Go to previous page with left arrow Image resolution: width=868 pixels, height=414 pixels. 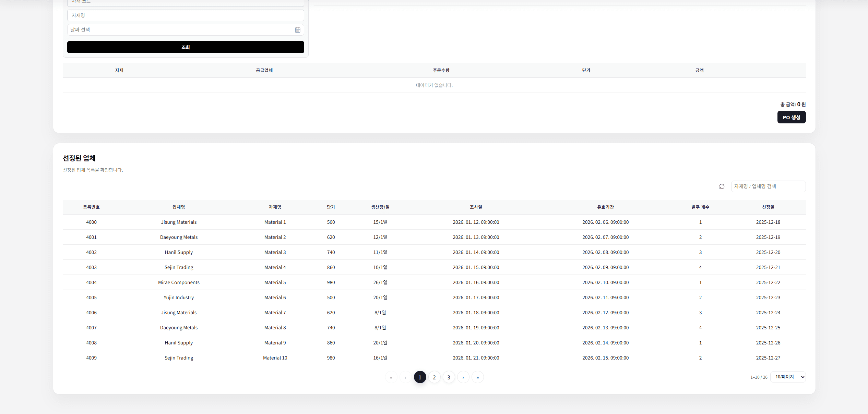(x=405, y=377)
